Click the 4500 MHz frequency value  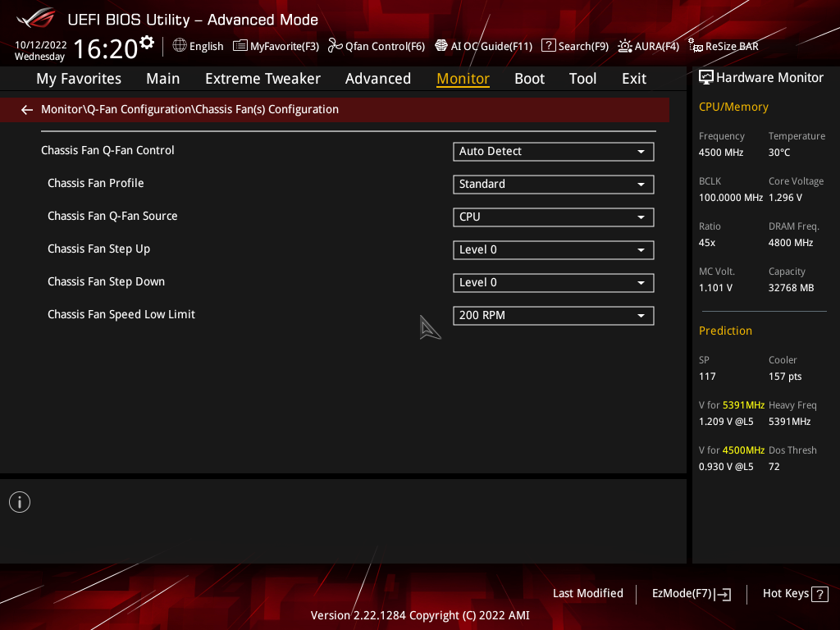click(721, 153)
